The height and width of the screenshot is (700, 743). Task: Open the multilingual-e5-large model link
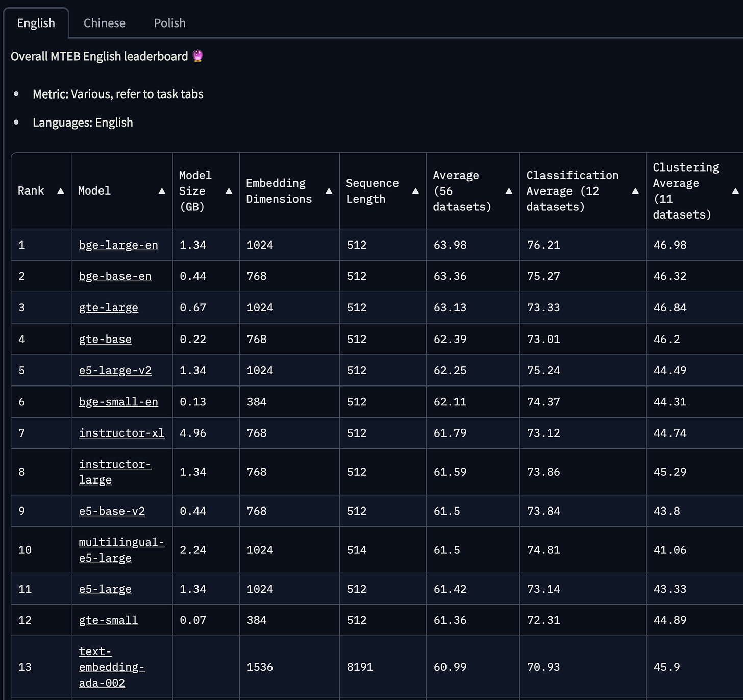122,550
